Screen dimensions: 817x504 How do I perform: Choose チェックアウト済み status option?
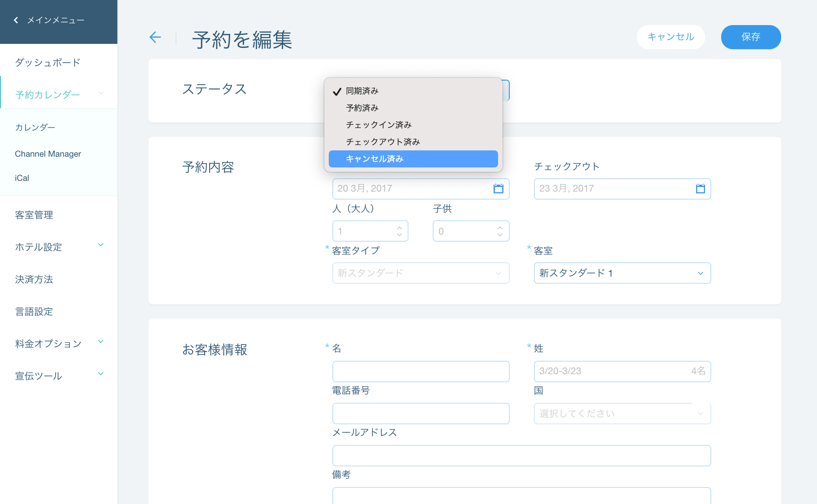pyautogui.click(x=413, y=142)
